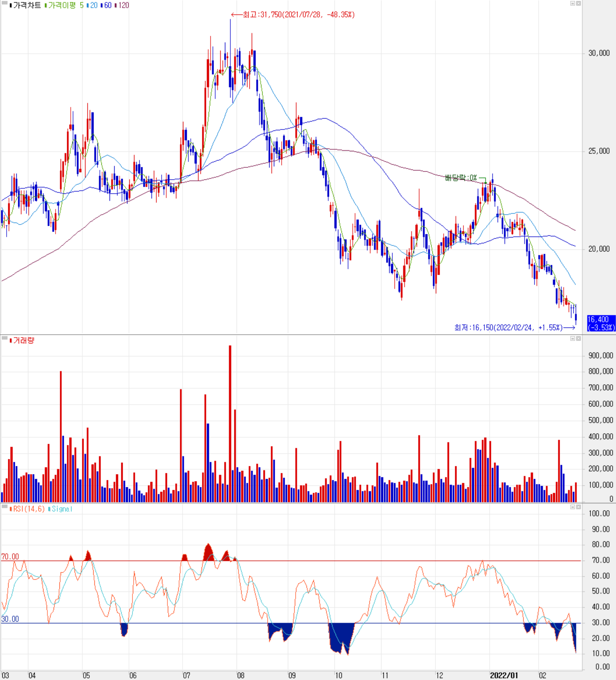616x680 pixels.
Task: Select the 거래량 legend label
Action: [24, 340]
